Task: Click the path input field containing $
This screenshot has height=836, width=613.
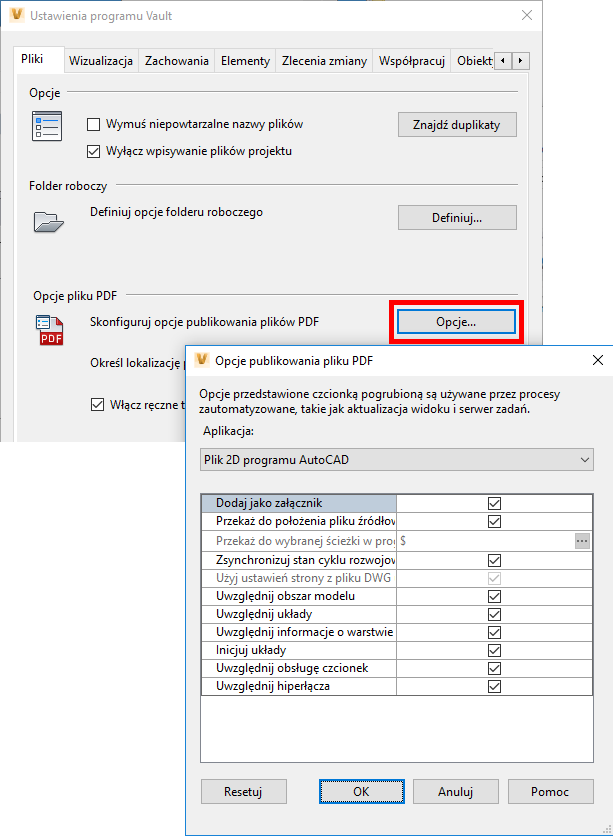Action: click(x=486, y=541)
